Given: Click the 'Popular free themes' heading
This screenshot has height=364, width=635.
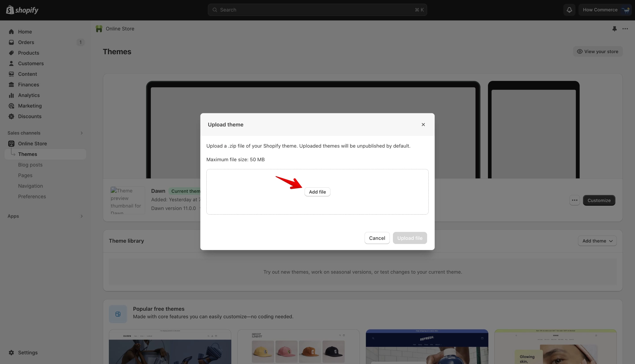Looking at the screenshot, I should [x=159, y=309].
